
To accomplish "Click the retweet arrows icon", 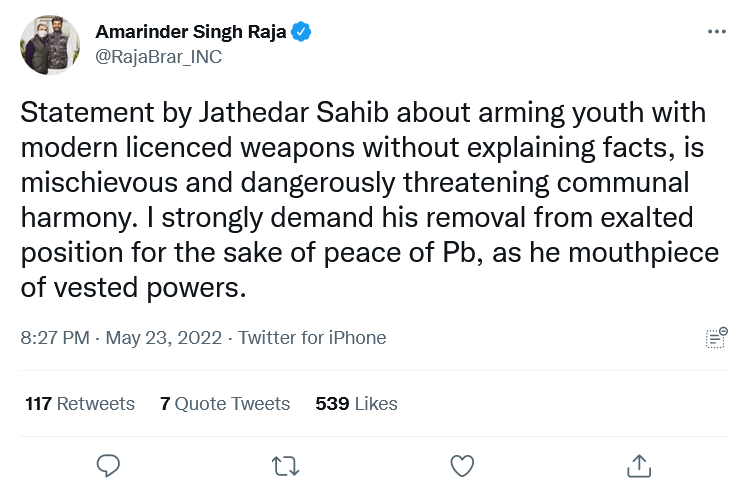I will (285, 465).
